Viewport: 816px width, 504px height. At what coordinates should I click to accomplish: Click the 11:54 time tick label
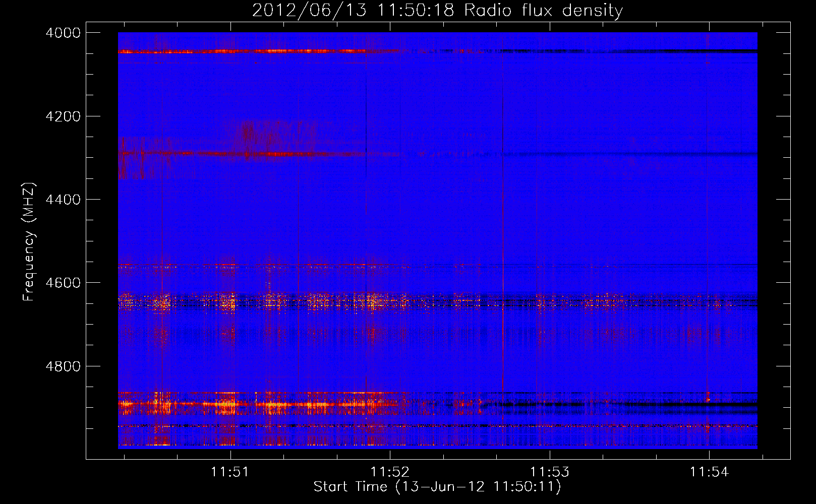click(709, 472)
